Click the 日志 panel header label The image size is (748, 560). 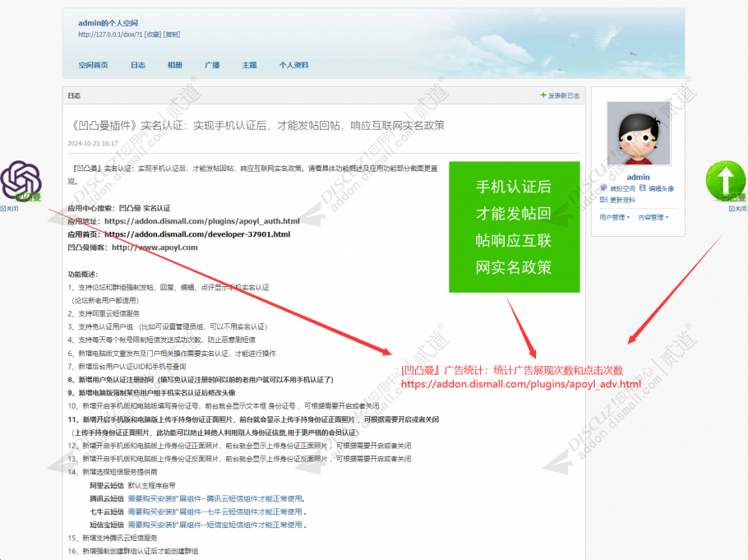point(74,95)
